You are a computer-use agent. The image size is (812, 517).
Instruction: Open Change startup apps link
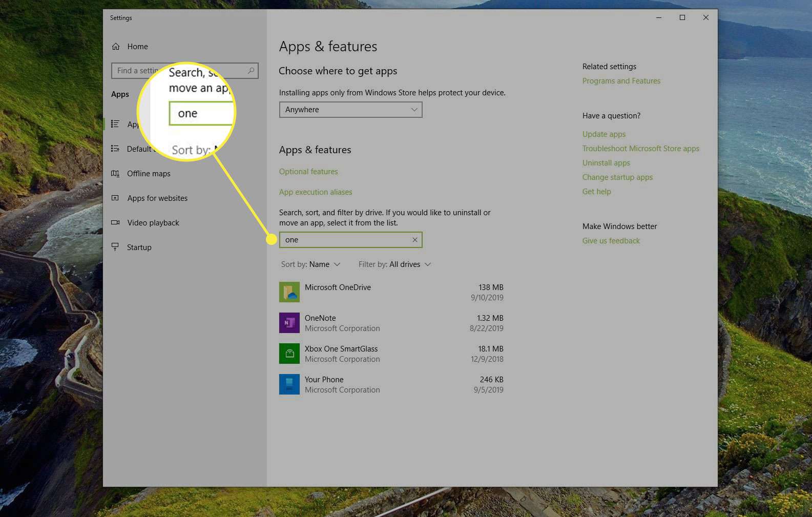coord(617,177)
